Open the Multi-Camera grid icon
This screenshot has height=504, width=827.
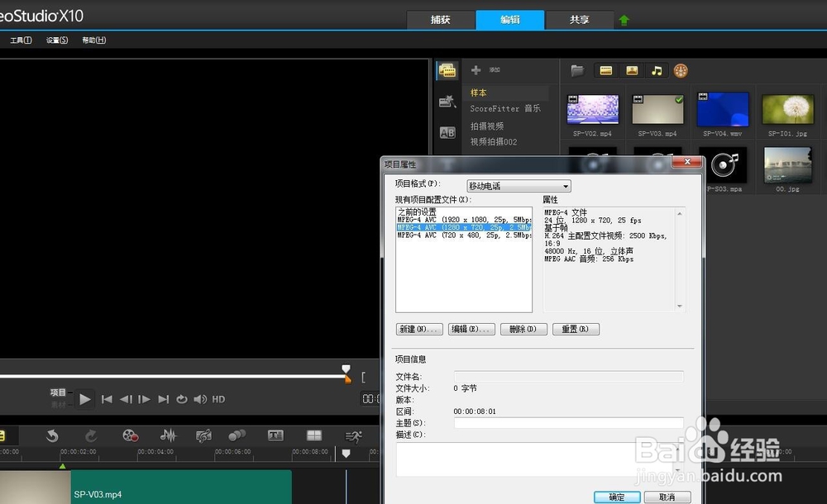pos(313,435)
